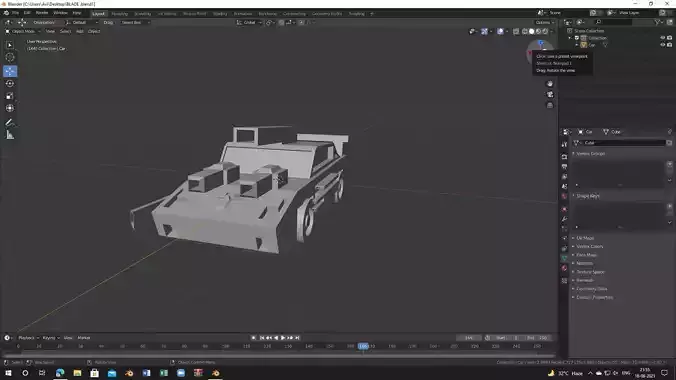Select the Select Box tool arrow icon
Image resolution: width=676 pixels, height=380 pixels.
pyautogui.click(x=10, y=45)
